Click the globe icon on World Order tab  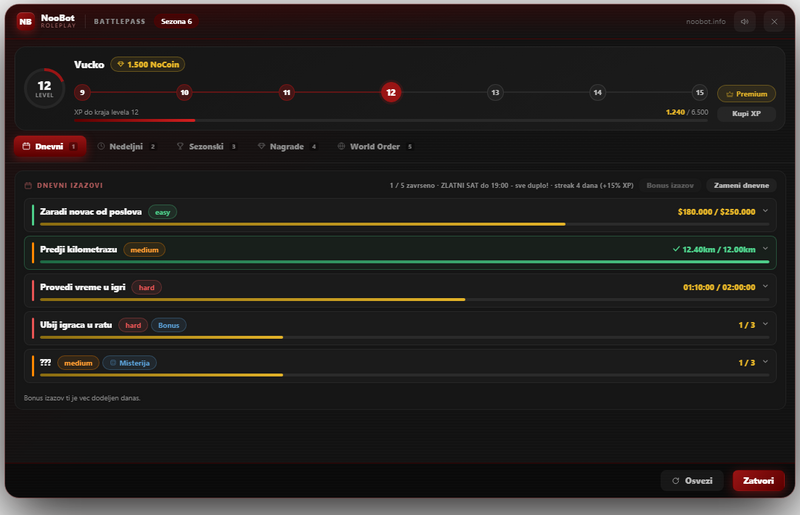coord(341,146)
